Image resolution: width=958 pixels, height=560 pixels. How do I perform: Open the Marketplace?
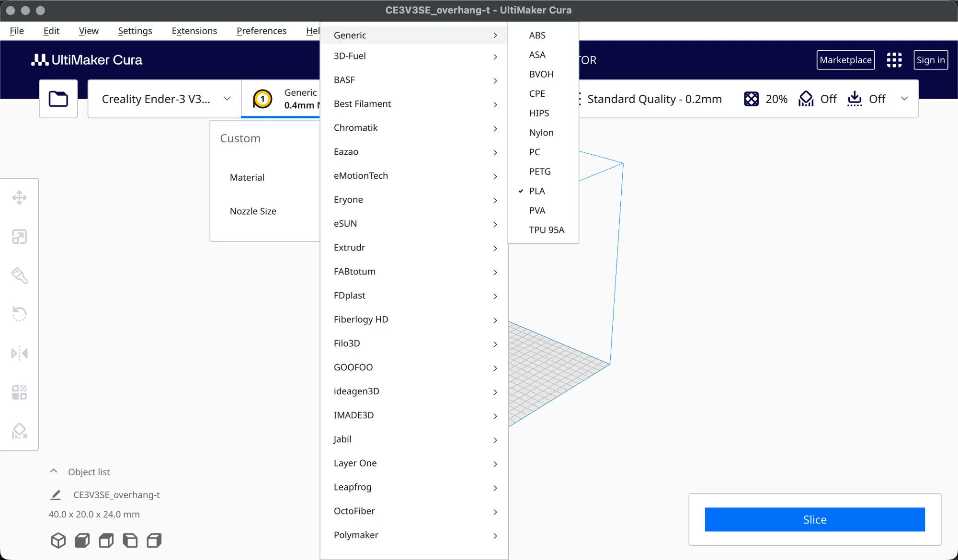[x=845, y=60]
